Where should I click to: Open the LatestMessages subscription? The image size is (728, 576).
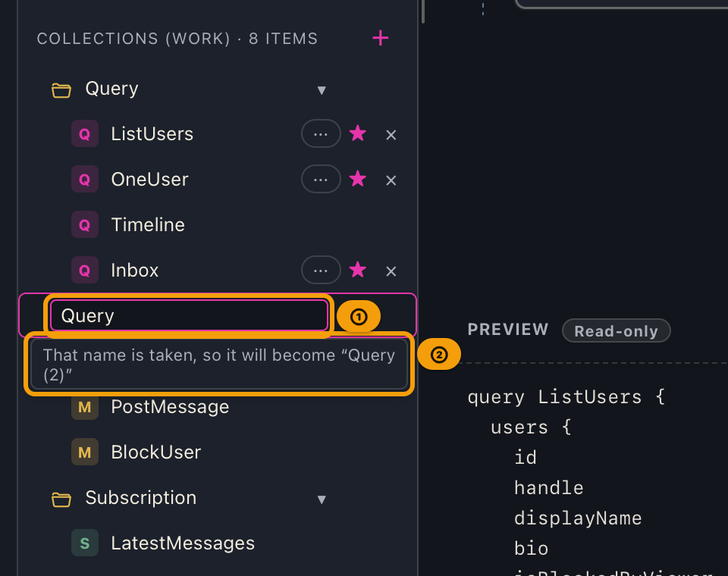click(183, 543)
